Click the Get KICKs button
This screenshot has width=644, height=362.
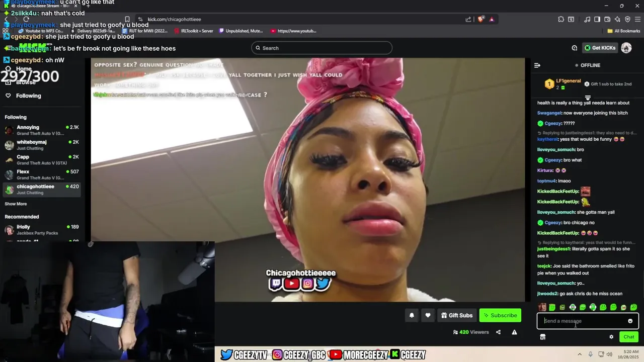pos(600,48)
